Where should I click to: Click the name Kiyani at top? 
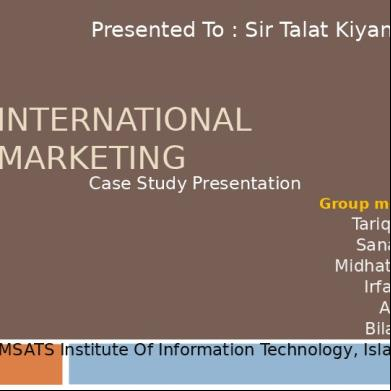pos(363,30)
